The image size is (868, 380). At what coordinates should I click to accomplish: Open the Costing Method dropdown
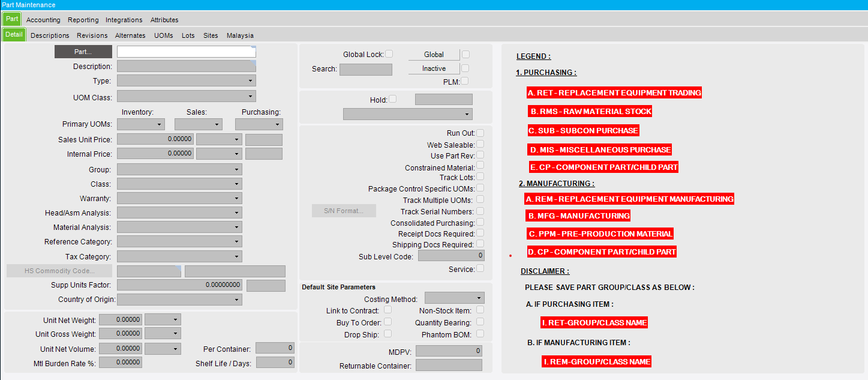click(454, 298)
